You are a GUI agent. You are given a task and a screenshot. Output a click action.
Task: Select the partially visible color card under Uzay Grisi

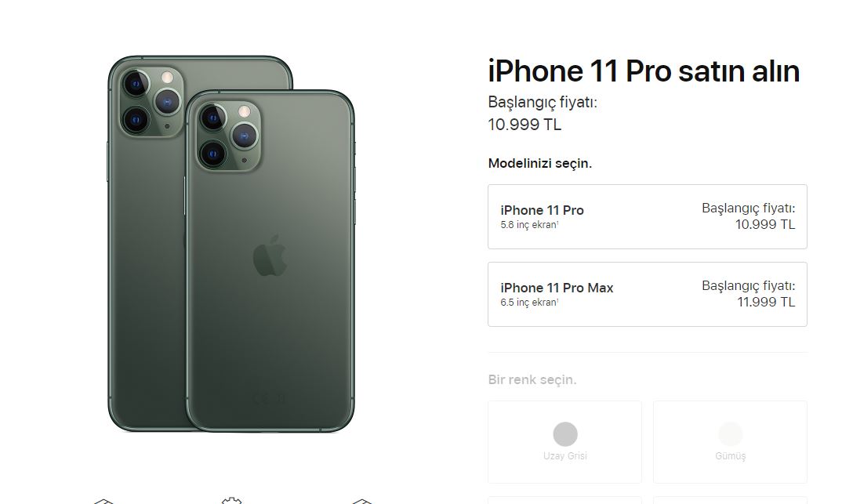pyautogui.click(x=565, y=500)
